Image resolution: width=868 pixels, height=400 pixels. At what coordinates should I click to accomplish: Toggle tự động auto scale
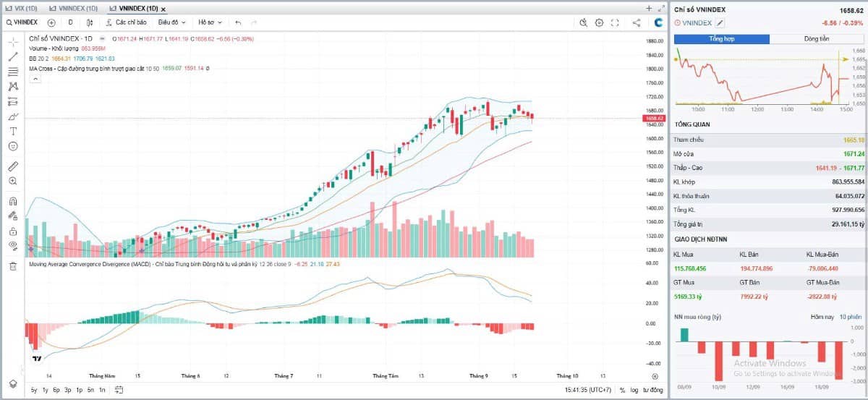coord(652,390)
